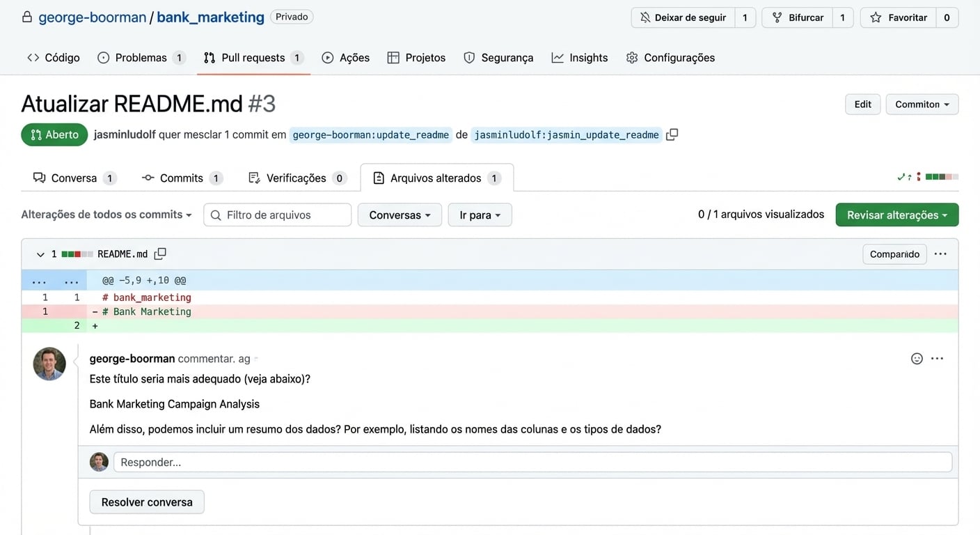
Task: Open the Problemas tab
Action: 141,58
